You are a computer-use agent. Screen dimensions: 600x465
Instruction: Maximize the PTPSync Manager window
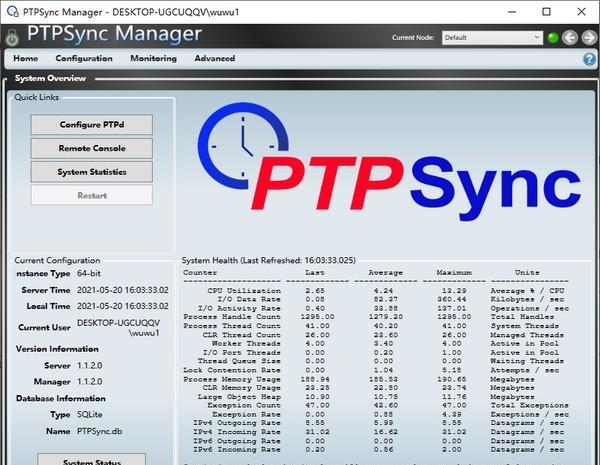pyautogui.click(x=546, y=11)
